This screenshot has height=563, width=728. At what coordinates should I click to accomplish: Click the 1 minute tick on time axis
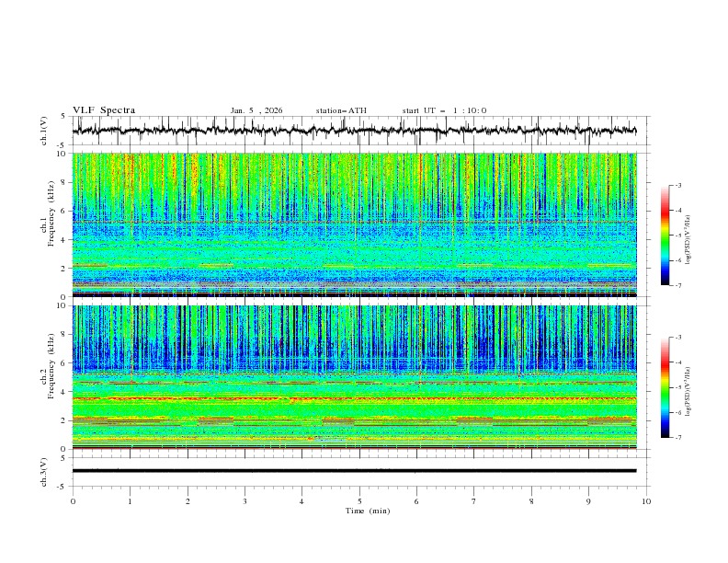point(130,500)
